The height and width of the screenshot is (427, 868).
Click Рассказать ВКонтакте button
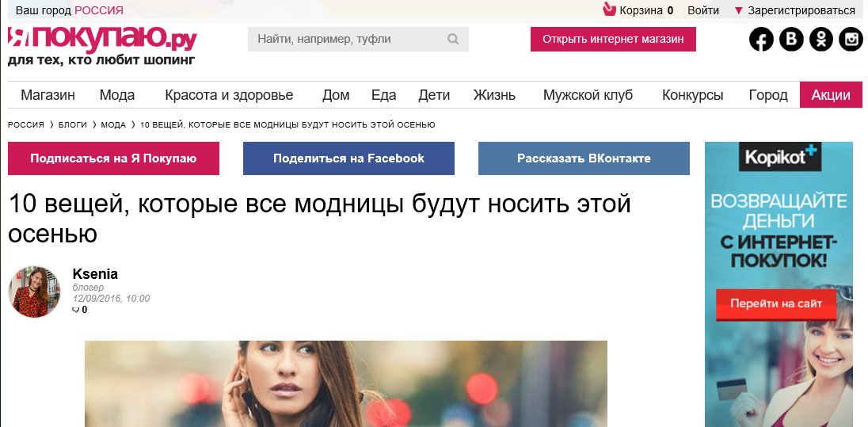click(x=584, y=158)
